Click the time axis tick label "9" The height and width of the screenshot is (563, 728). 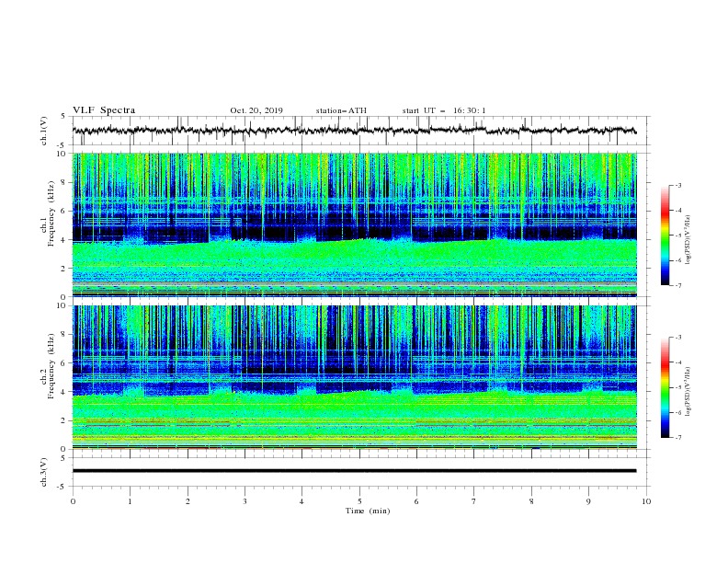click(588, 501)
